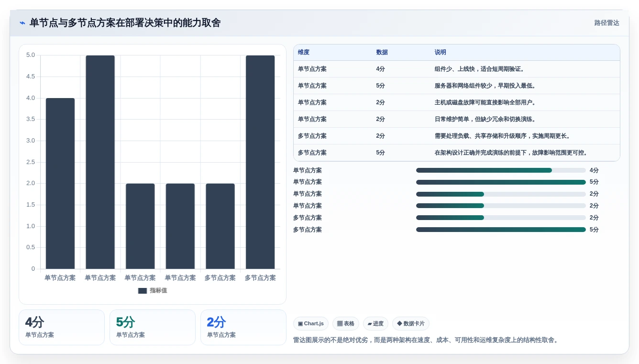Click the 多节点方案 progress bar showing 5分
Viewport: 639px width, 364px height.
coord(501,230)
